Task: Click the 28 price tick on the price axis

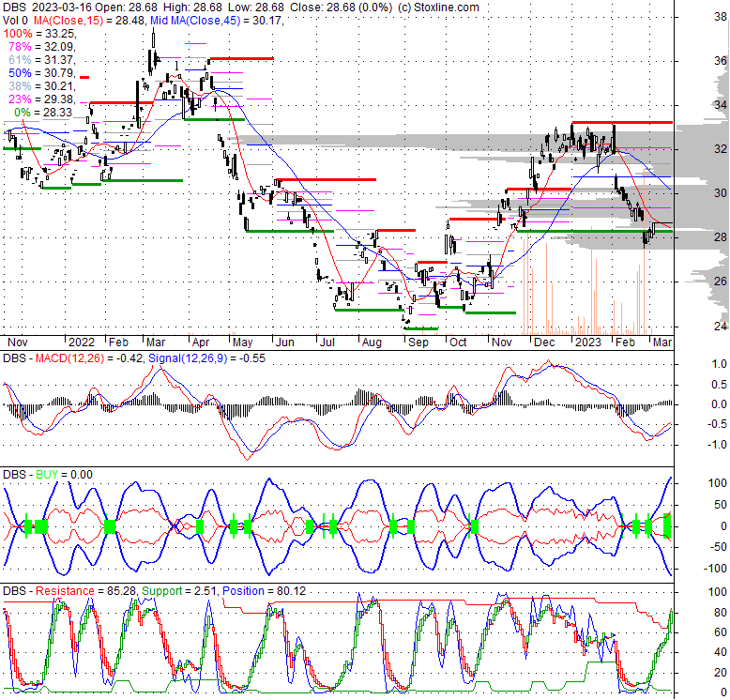Action: click(x=721, y=236)
